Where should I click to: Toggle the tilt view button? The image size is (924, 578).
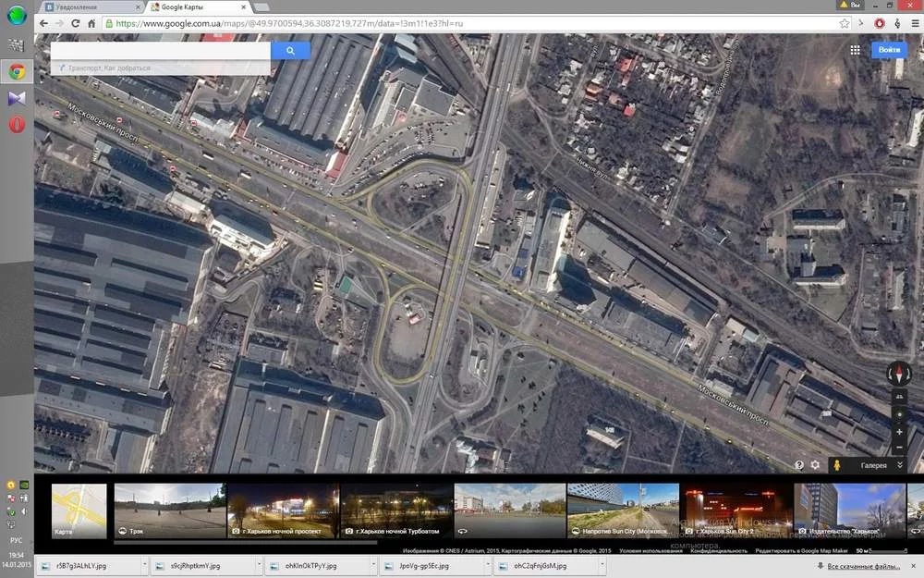(899, 398)
